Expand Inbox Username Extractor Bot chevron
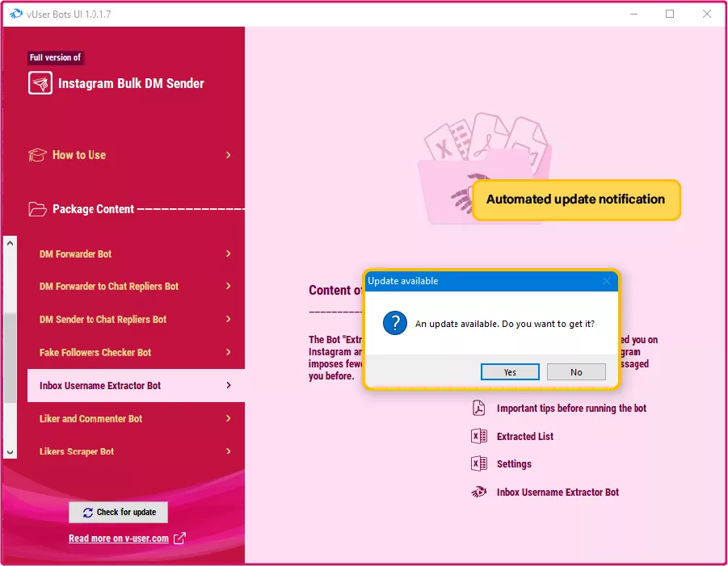 229,385
